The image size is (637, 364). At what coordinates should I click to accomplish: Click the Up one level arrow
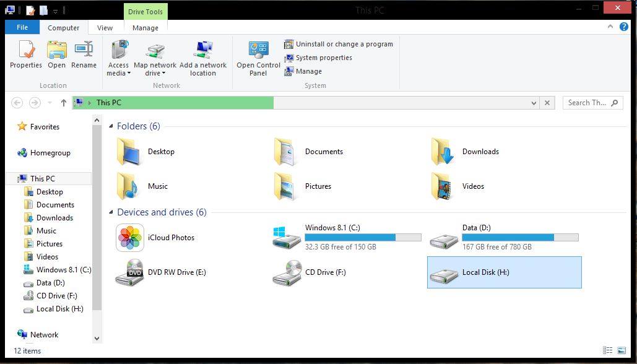(63, 103)
